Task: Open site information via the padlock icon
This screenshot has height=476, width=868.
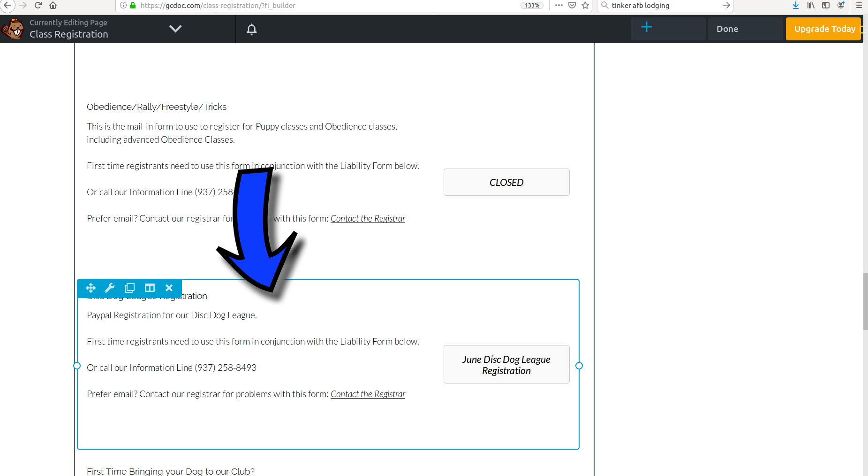Action: pyautogui.click(x=132, y=5)
